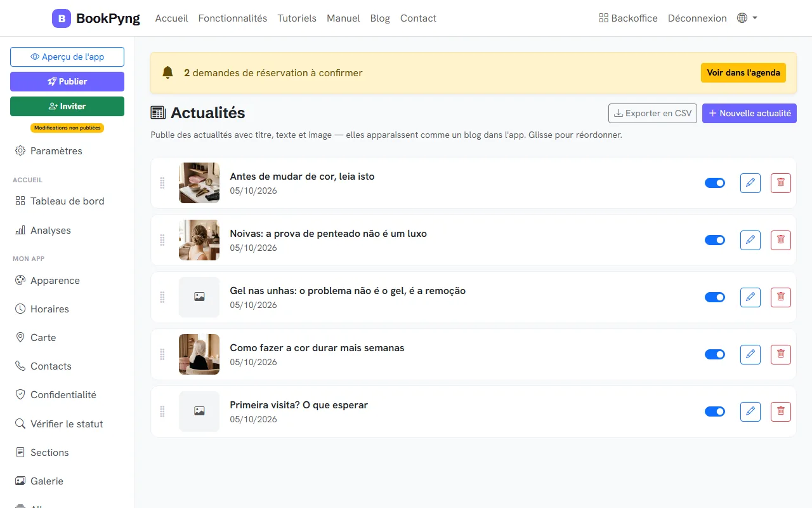This screenshot has width=812, height=508.
Task: Delete the "Gel nas unhas" article
Action: (x=781, y=297)
